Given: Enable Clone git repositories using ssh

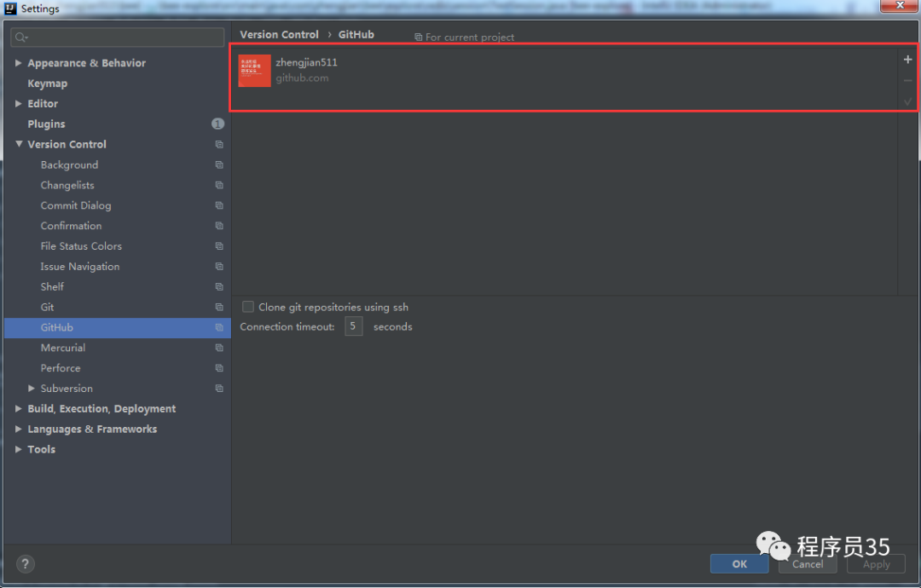Looking at the screenshot, I should pos(248,307).
